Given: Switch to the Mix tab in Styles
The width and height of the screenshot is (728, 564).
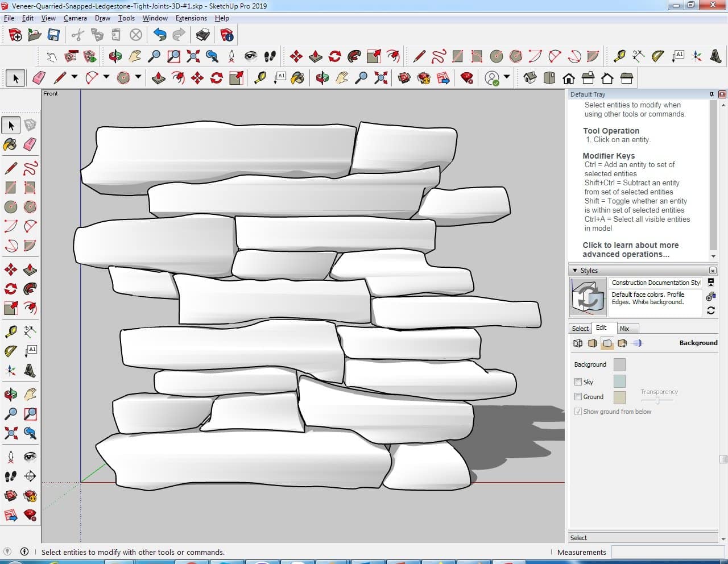Looking at the screenshot, I should coord(624,329).
